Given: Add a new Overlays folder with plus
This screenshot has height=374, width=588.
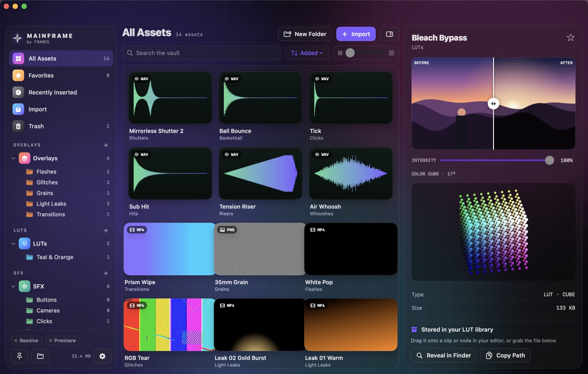Looking at the screenshot, I should tap(106, 145).
